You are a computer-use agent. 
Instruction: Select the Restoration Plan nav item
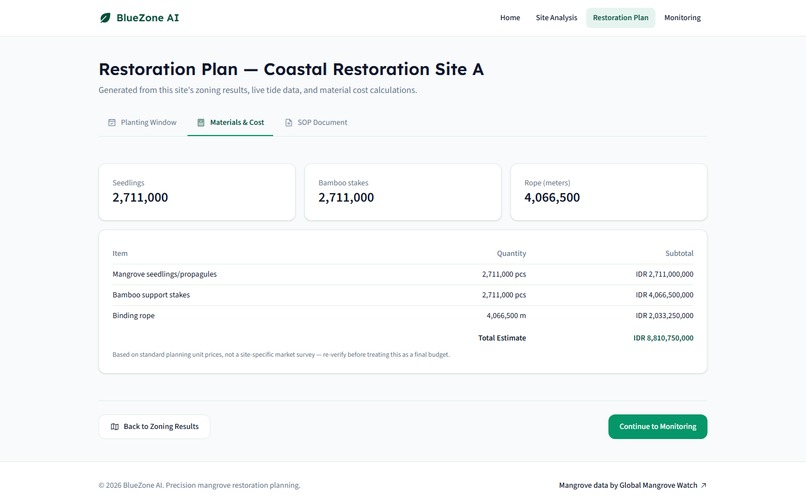click(620, 17)
